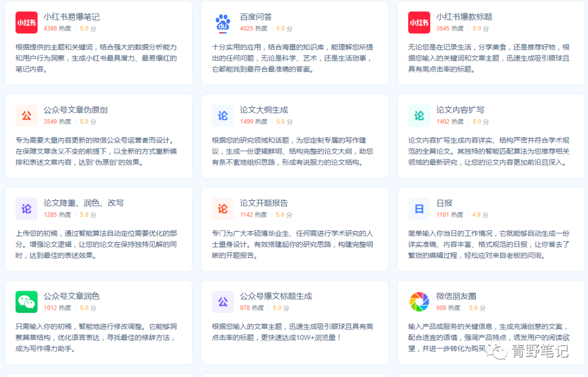Click the purple 公 icon of 公众号爆文标题生成
The width and height of the screenshot is (588, 377).
tap(223, 302)
